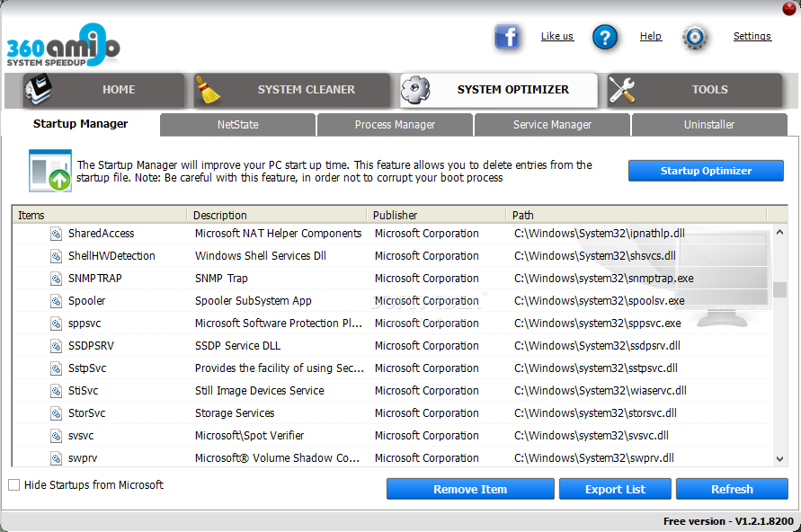Click the SSDPSRV row icon
Screen dimensions: 801x532
(x=57, y=346)
